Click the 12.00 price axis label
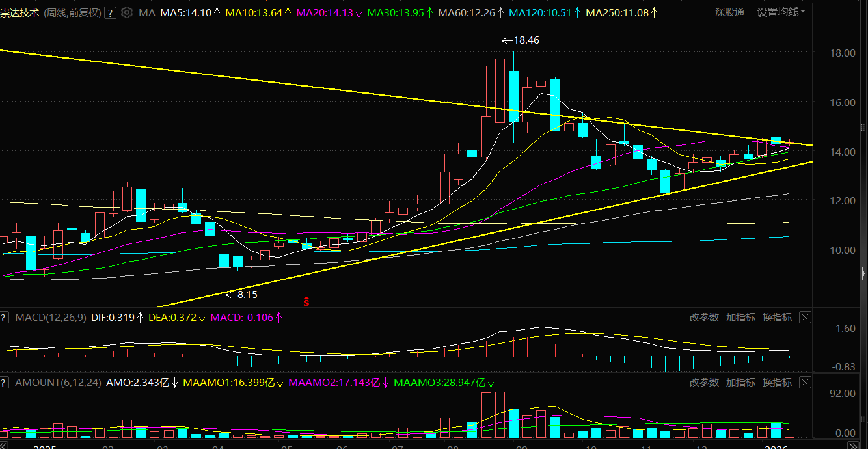Screen dimensions: 868x449 844,200
